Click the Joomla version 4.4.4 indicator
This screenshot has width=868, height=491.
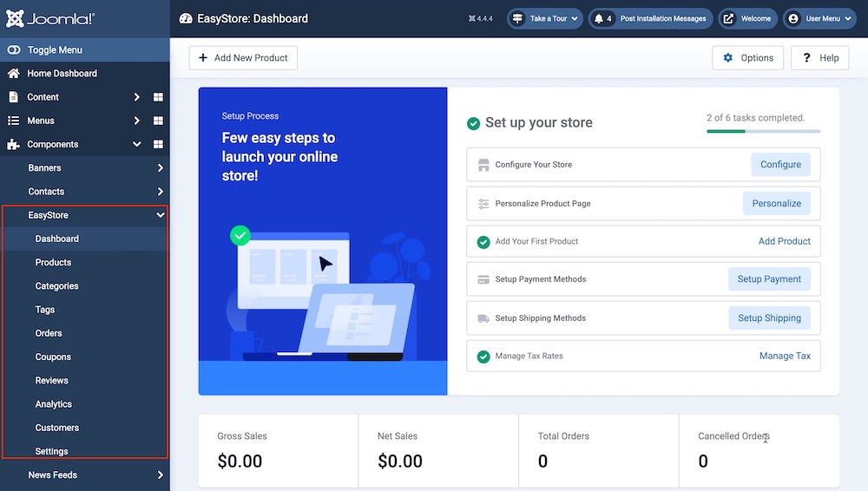[x=481, y=19]
